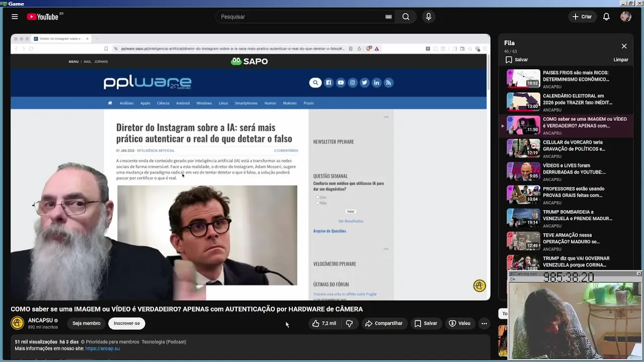Join the channel via Seja membro

pyautogui.click(x=86, y=323)
